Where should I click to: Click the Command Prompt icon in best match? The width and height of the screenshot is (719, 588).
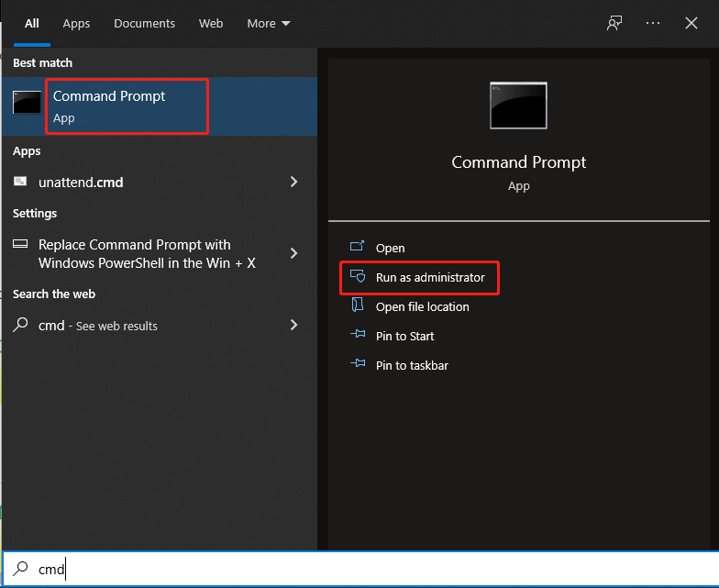tap(28, 102)
